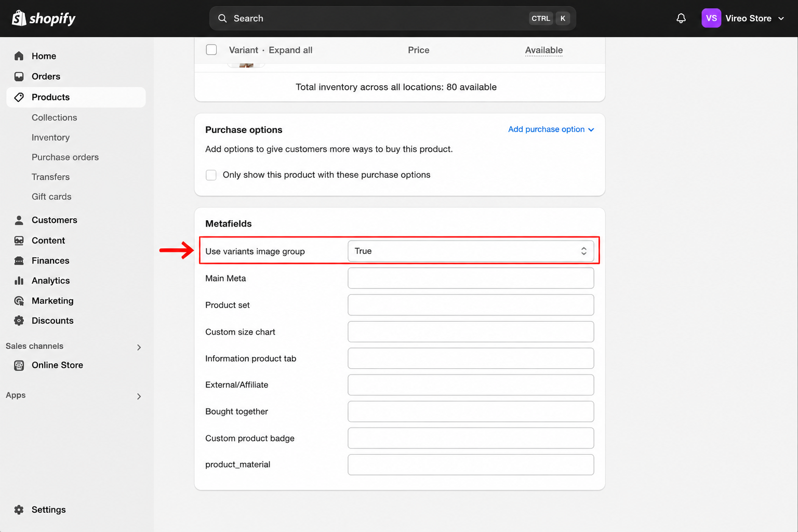Image resolution: width=798 pixels, height=532 pixels.
Task: Click the Customers person icon
Action: 19,220
